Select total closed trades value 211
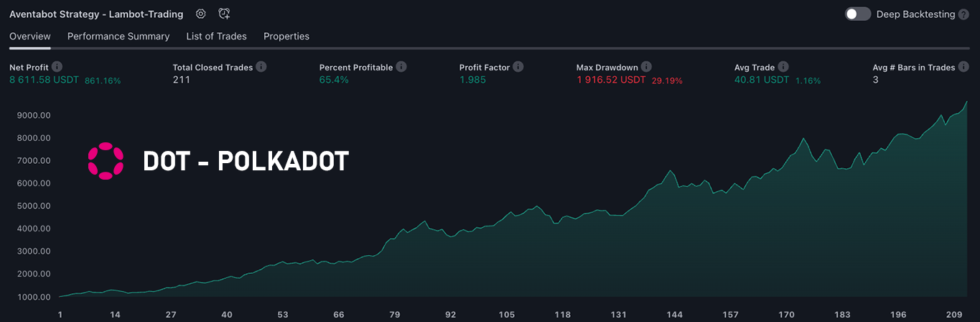The height and width of the screenshot is (322, 980). 182,80
